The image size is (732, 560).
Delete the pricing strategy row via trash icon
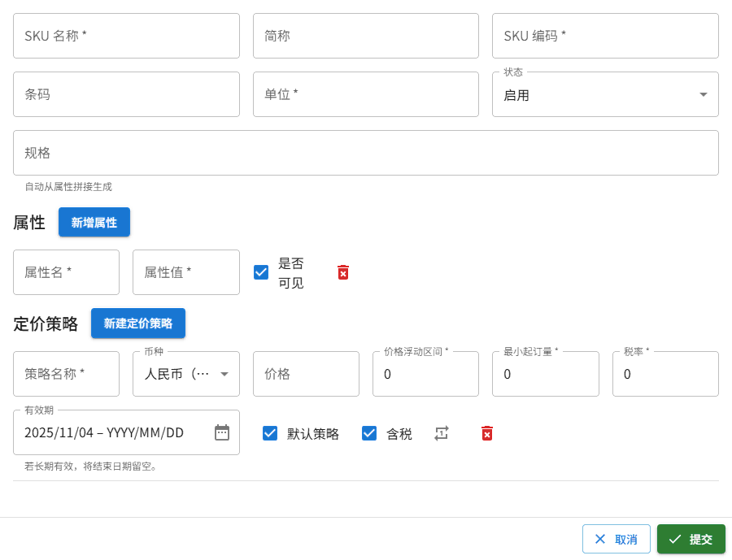tap(486, 433)
